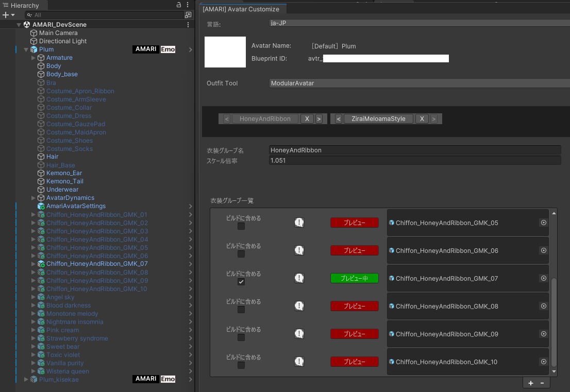Switch to the HoneyAndRibbon outfit group tab
This screenshot has height=392, width=570.
(265, 119)
